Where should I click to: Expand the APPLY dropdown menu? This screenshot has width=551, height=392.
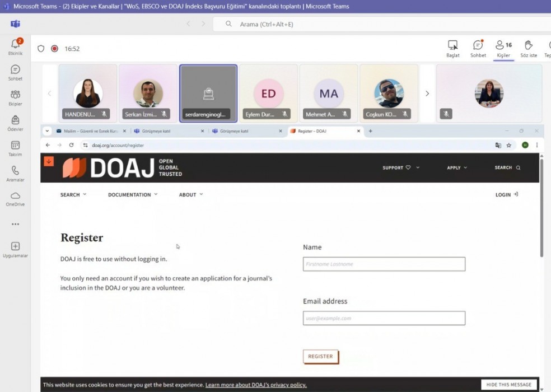coord(457,167)
